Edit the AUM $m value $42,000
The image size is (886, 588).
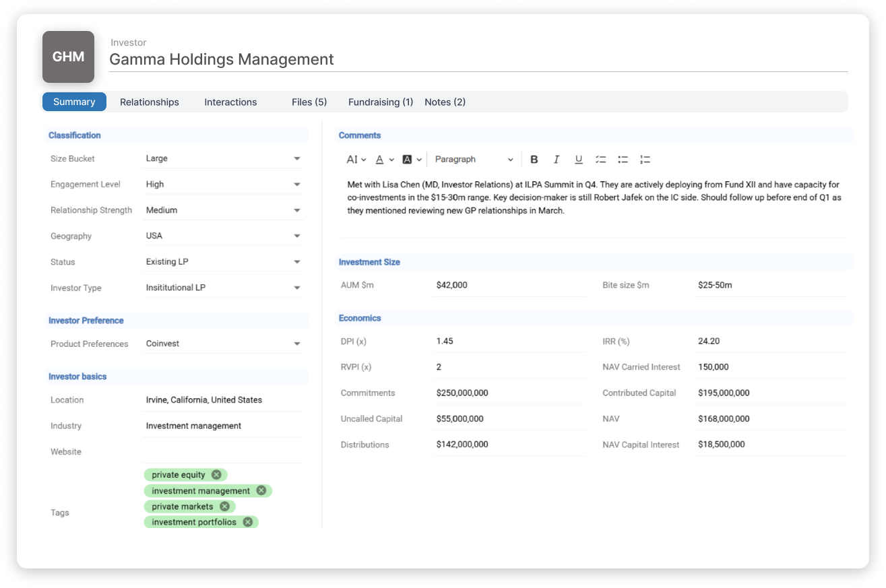point(510,286)
